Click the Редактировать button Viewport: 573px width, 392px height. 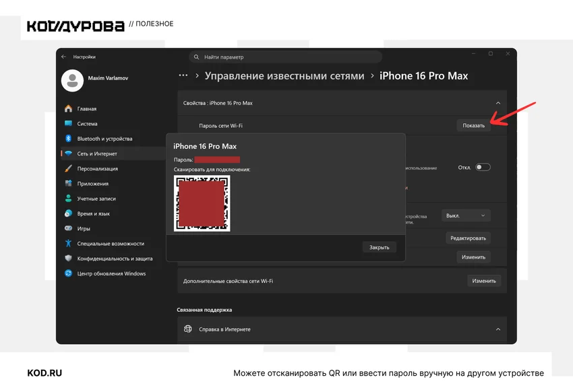pos(468,238)
